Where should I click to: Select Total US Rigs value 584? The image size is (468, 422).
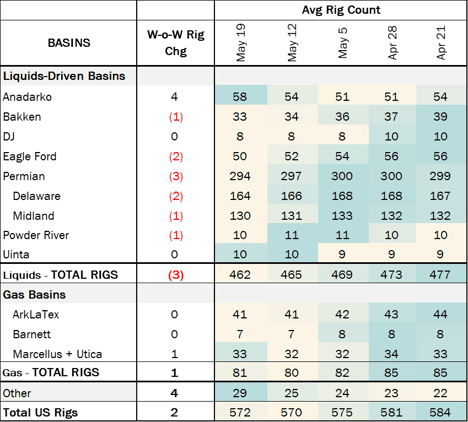tap(440, 412)
